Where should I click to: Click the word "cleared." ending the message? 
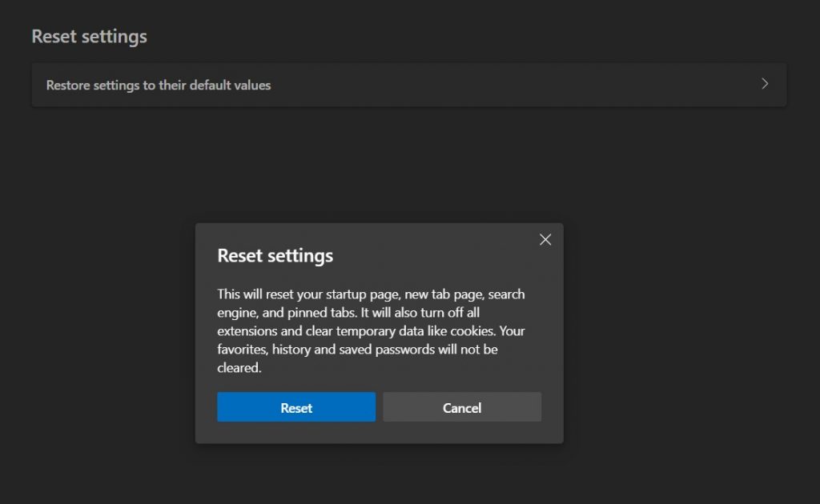tap(239, 368)
